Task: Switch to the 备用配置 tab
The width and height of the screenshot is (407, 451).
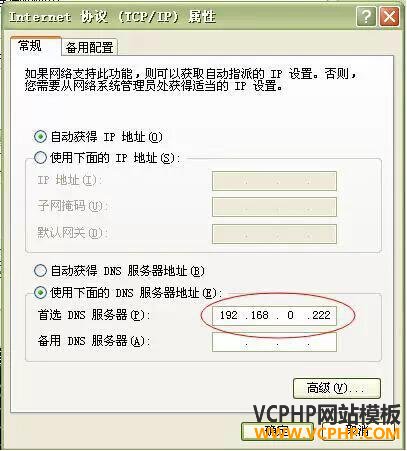Action: click(x=89, y=47)
